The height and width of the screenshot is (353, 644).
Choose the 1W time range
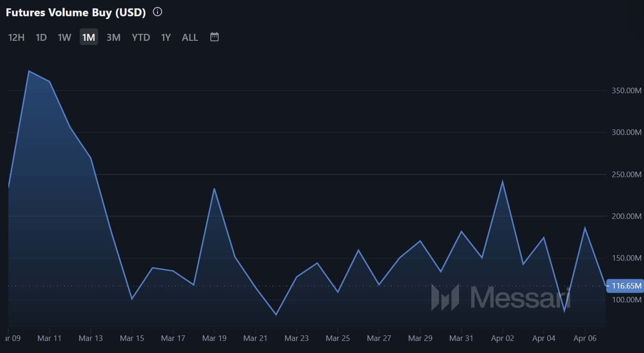[64, 38]
